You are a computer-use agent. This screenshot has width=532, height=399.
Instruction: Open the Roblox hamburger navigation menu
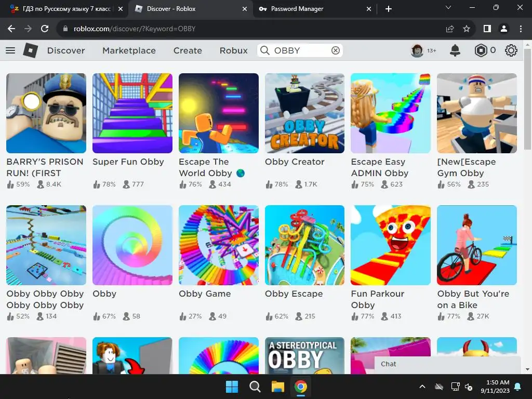point(10,50)
